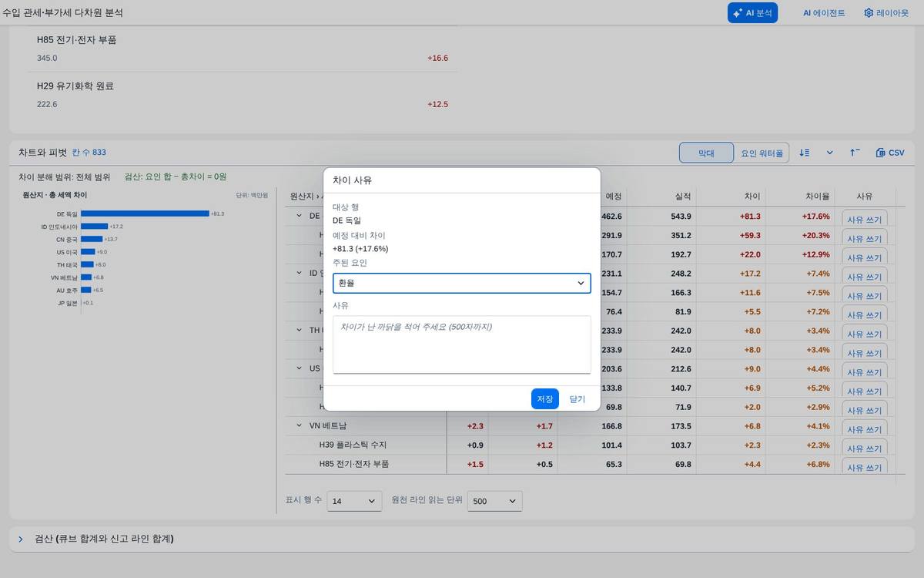Collapse the VN 베트남 row chevron
Screen dimensions: 924x578
[299, 425]
